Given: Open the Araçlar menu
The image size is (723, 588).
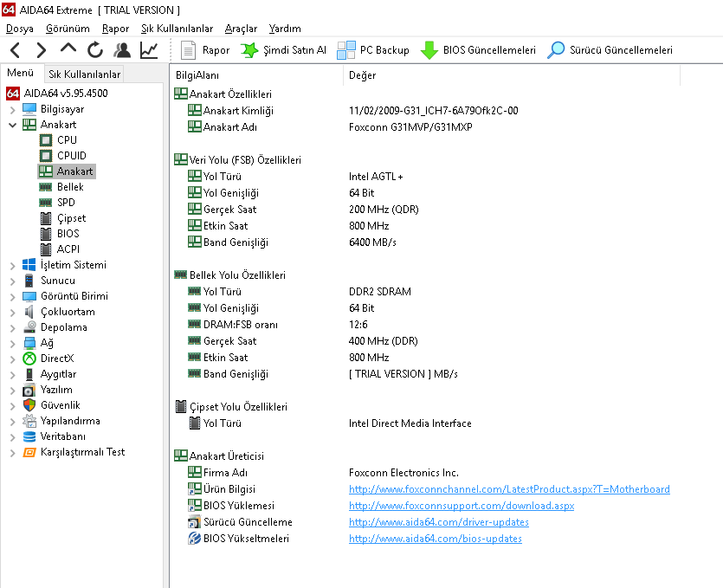Looking at the screenshot, I should click(x=241, y=29).
